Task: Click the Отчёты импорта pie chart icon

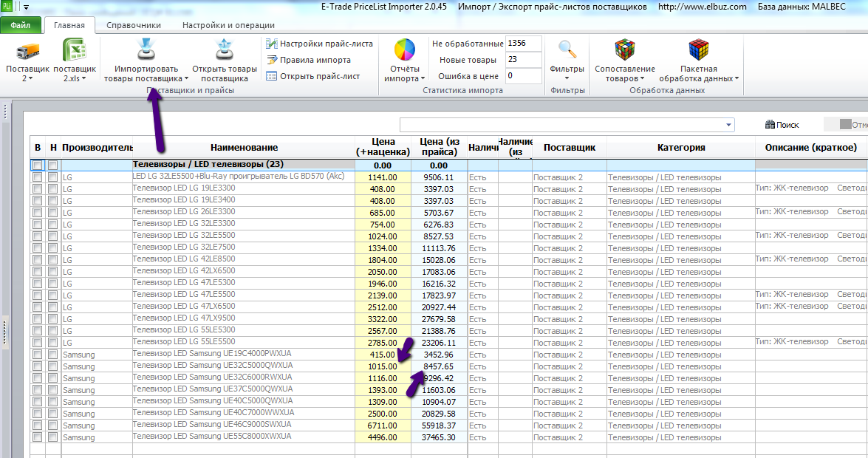Action: 405,49
